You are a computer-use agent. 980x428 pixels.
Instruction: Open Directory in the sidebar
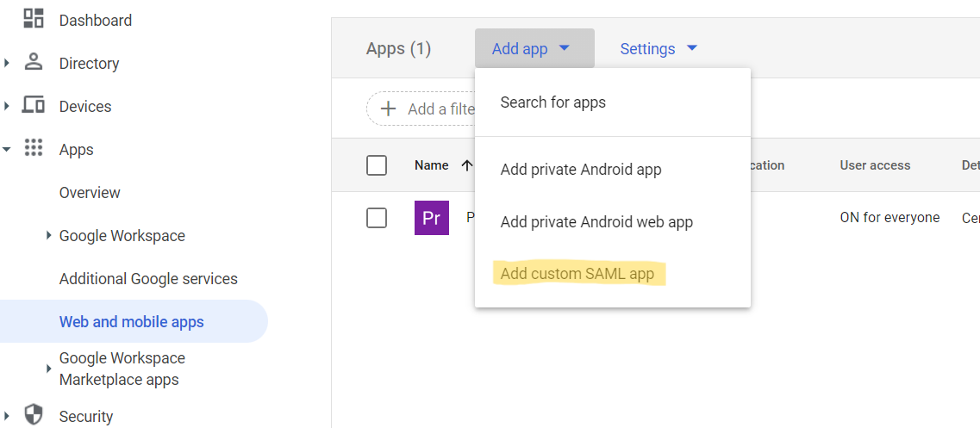click(89, 63)
